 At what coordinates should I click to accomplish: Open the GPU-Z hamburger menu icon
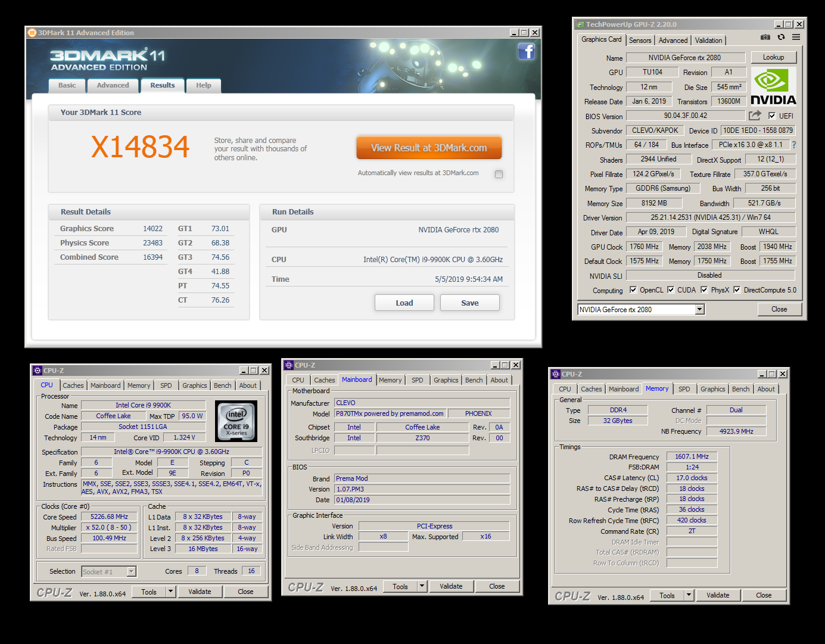coord(796,37)
